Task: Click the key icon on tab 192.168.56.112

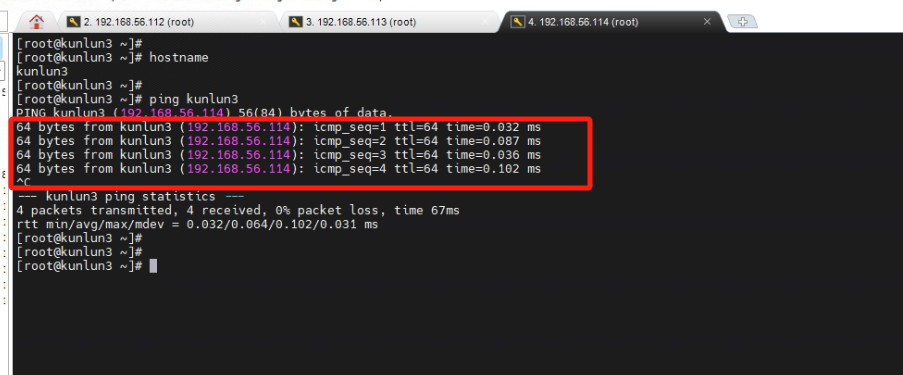Action: (x=73, y=22)
